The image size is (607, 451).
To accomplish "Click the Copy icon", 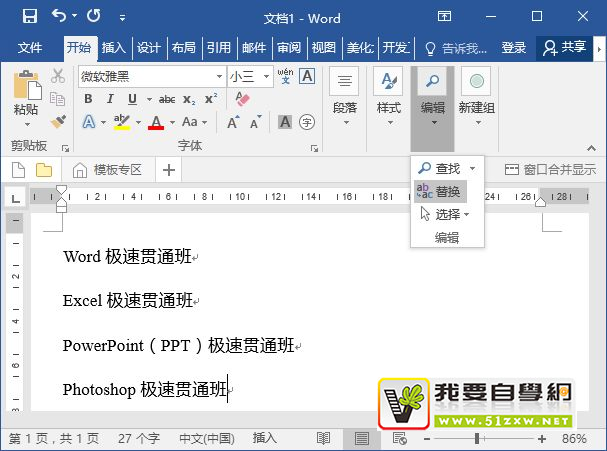I will click(x=57, y=99).
